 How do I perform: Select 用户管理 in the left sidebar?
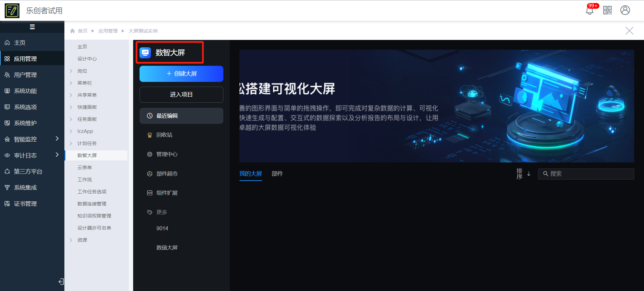(x=25, y=75)
